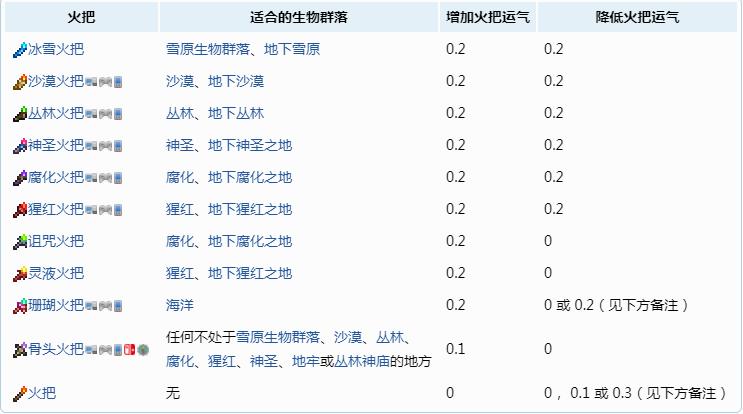Click the hallowed torch icon beside 神圣火把
This screenshot has height=414, width=743.
[20, 145]
